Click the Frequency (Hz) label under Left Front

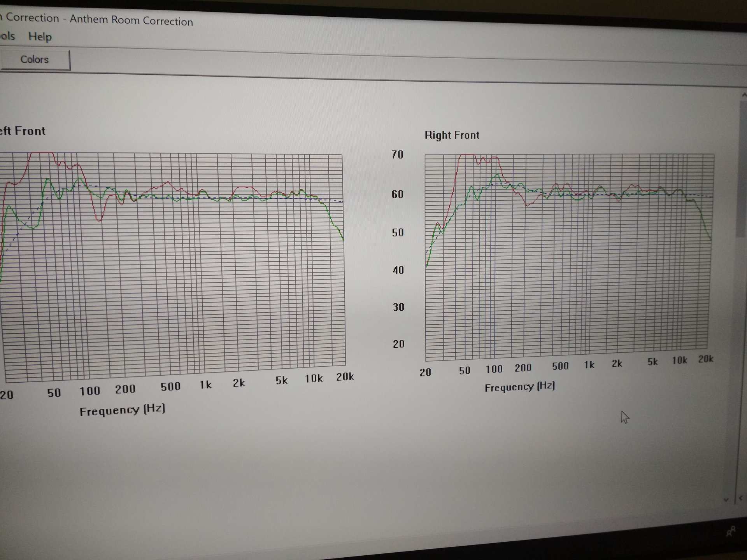[122, 410]
